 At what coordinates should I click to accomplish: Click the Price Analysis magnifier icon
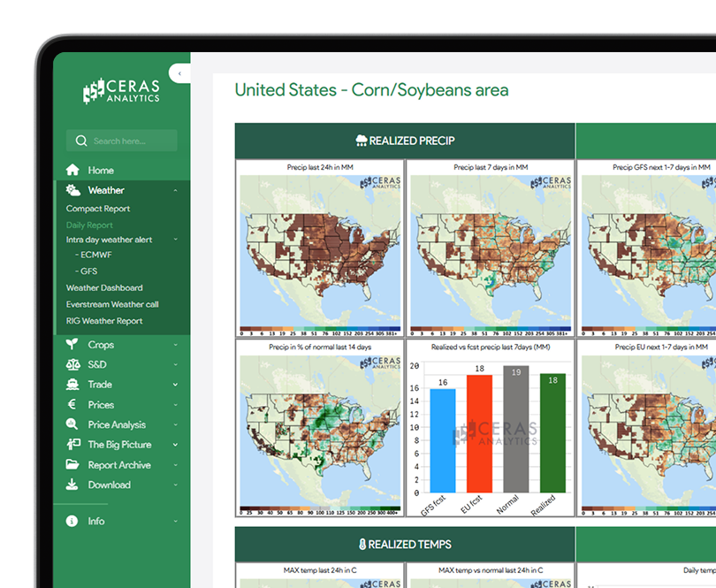point(72,424)
